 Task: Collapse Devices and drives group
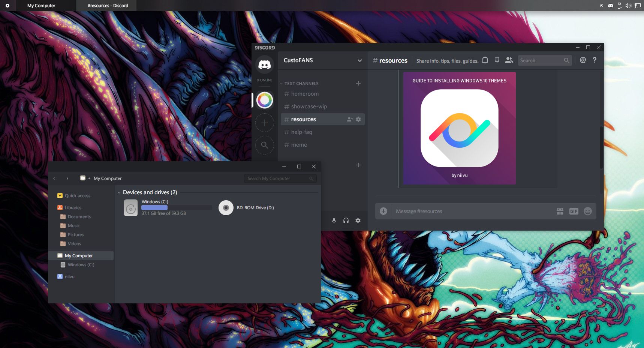tap(119, 192)
